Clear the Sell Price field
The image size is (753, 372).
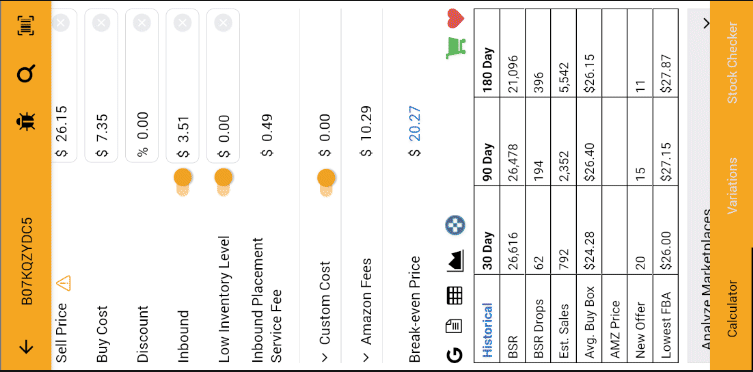coord(61,23)
